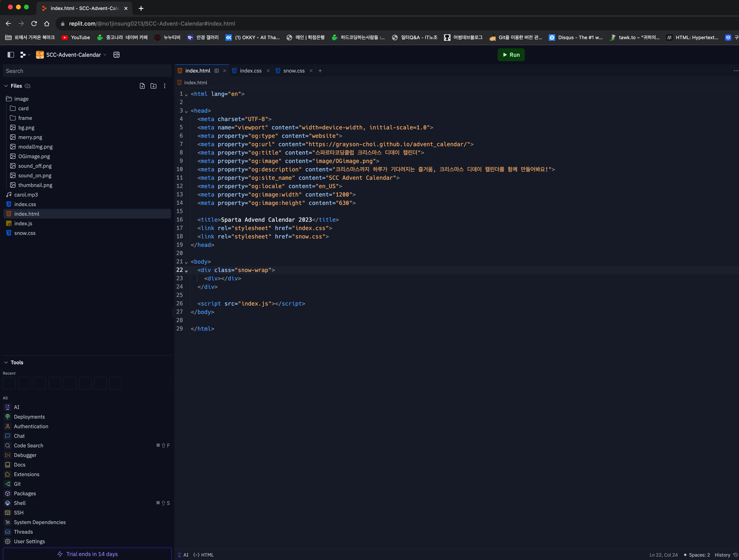This screenshot has width=739, height=560.
Task: Add a new editor tab
Action: [x=320, y=71]
